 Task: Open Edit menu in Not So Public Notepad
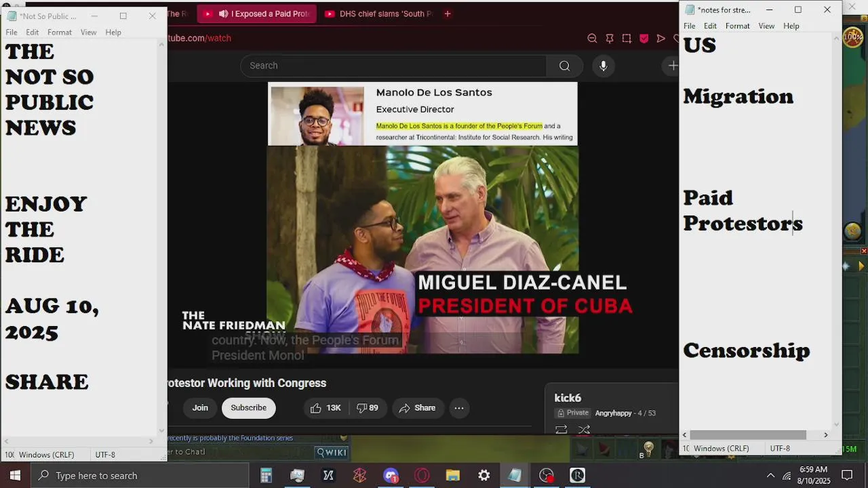coord(33,33)
